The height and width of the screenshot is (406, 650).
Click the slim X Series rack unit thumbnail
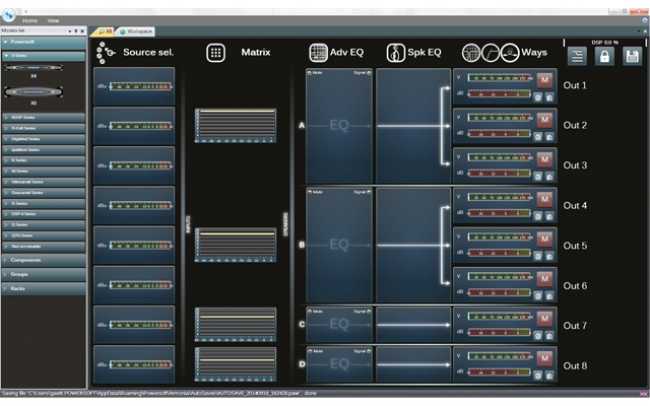[x=34, y=67]
